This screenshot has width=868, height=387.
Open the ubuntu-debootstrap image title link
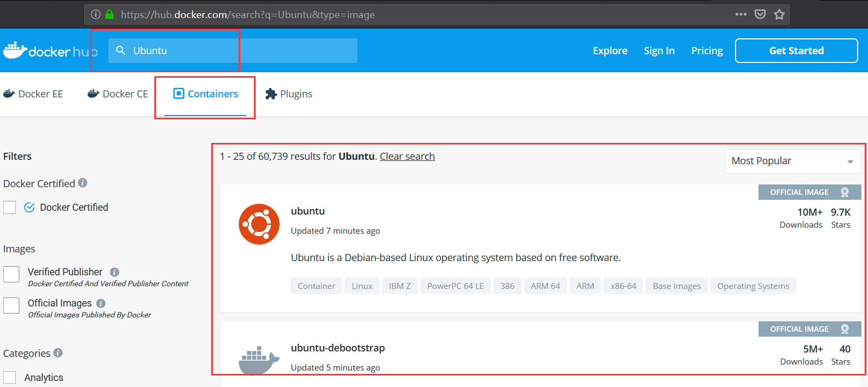click(x=338, y=348)
